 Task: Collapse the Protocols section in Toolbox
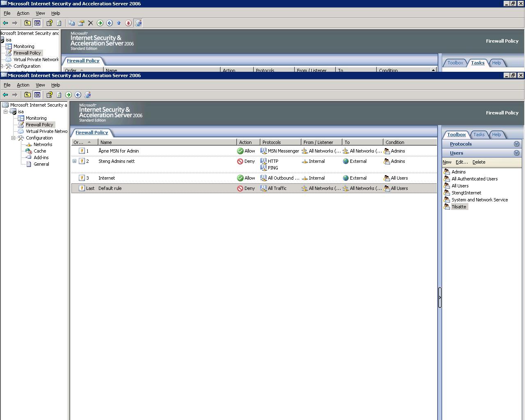(x=516, y=144)
